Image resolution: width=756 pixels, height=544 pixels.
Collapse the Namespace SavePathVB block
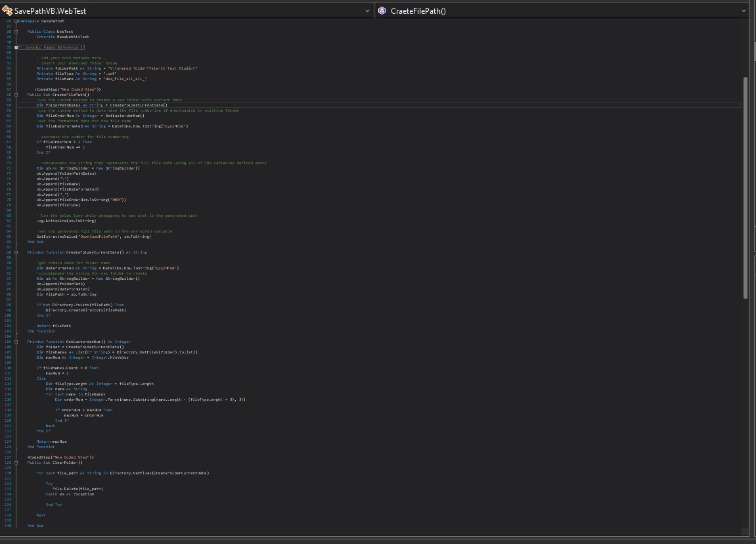pos(16,21)
